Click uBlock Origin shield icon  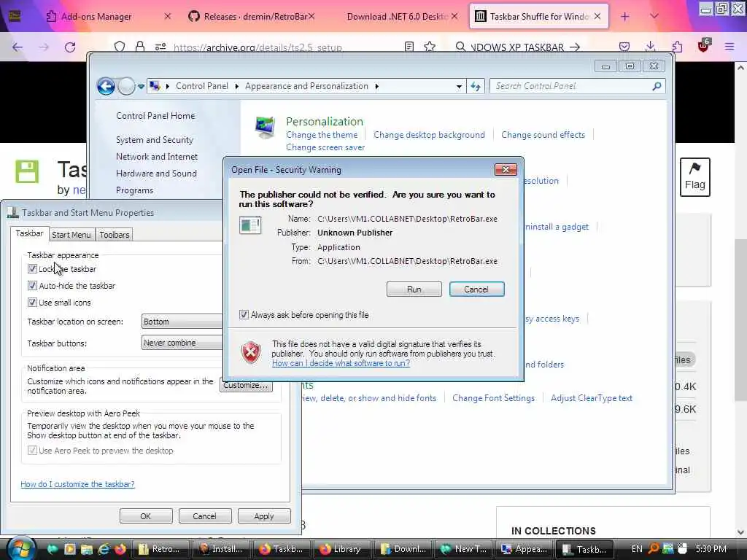coord(704,46)
